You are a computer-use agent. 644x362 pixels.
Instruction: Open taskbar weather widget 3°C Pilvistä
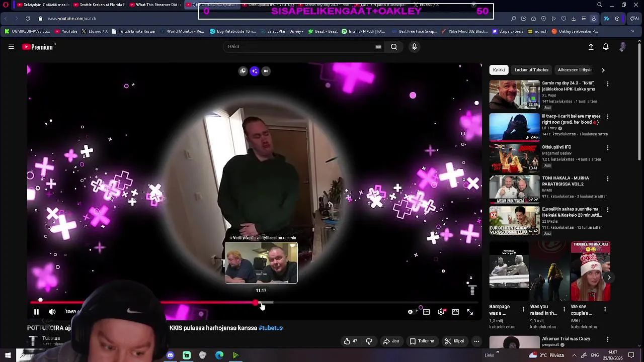pos(547,355)
